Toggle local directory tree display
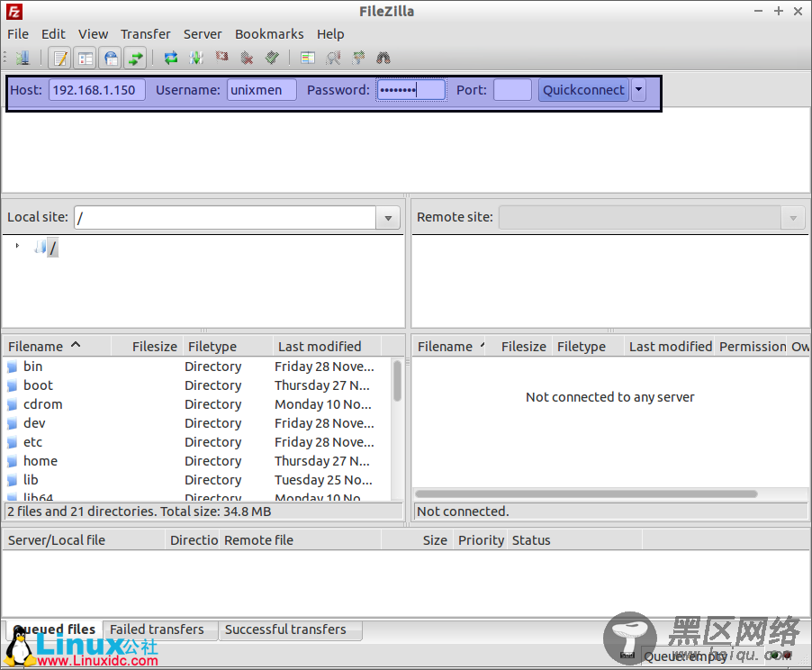The height and width of the screenshot is (670, 812). [85, 58]
